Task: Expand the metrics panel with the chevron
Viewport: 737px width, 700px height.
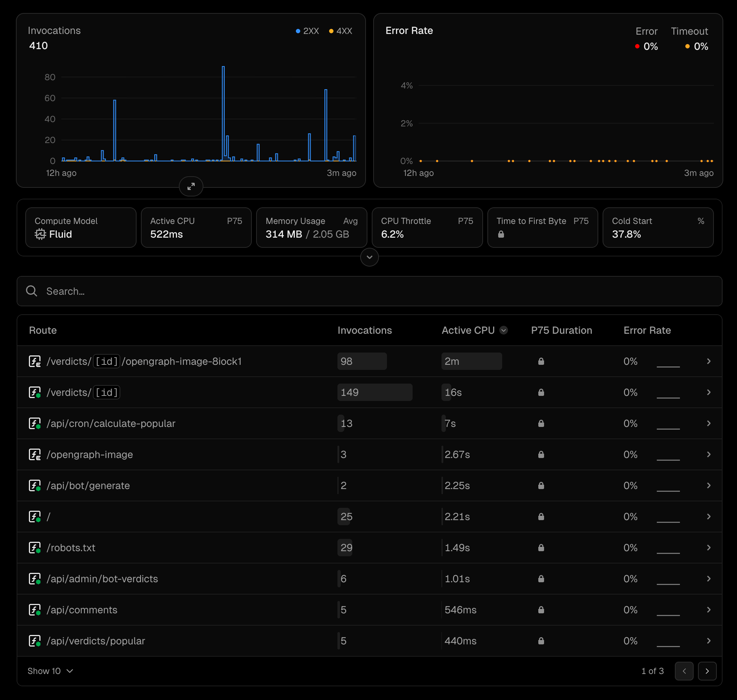Action: pos(369,257)
